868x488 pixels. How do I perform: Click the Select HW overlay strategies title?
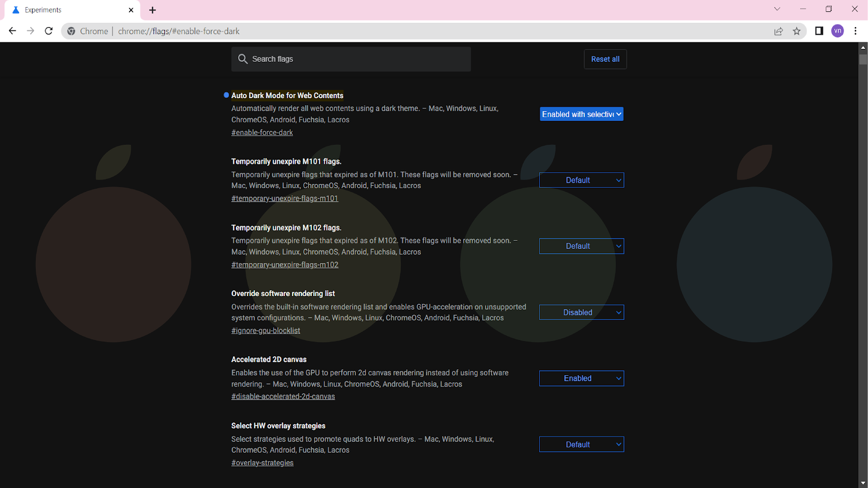[x=278, y=426]
